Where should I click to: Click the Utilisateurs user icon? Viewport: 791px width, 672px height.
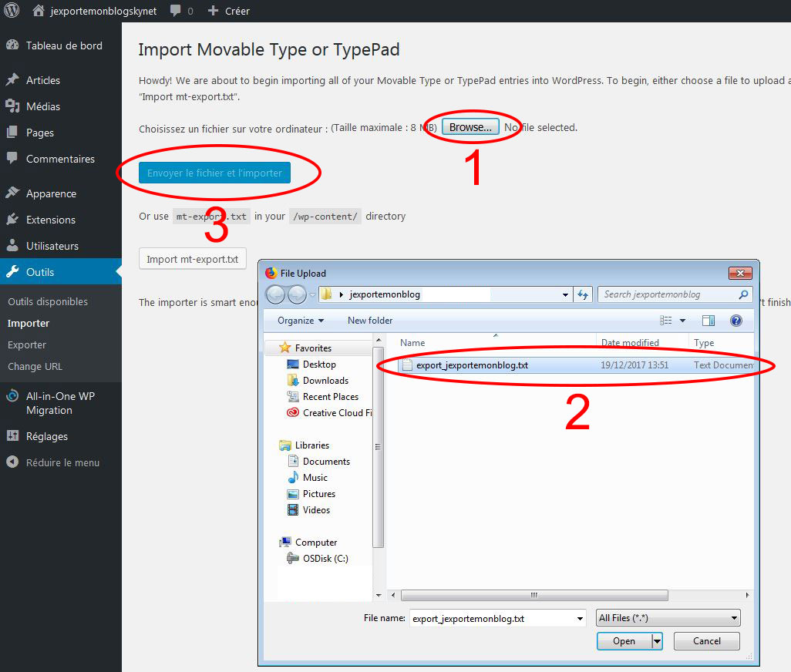[x=12, y=246]
